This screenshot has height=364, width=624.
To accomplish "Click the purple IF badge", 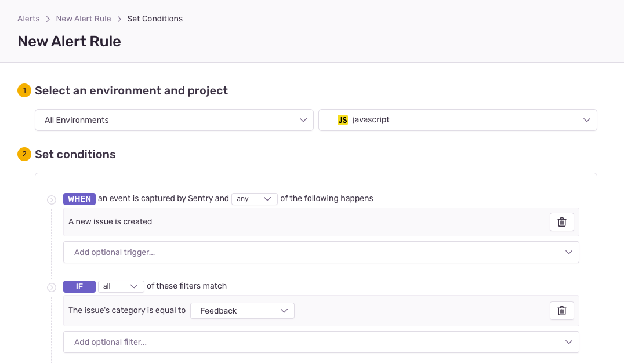I will 79,286.
